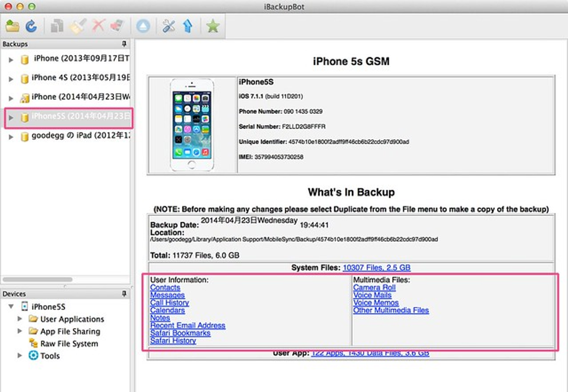568x392 pixels.
Task: Click the open backup folder toolbar icon
Action: (12, 26)
